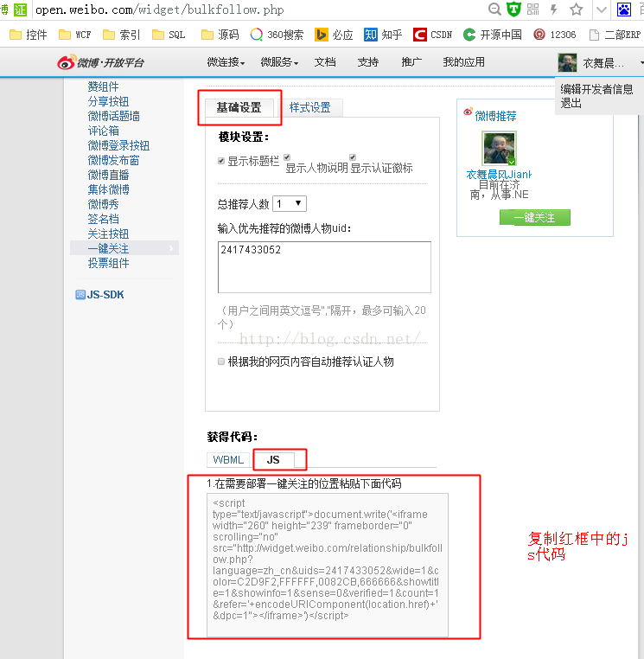Switch to the 样式设置 tab
This screenshot has width=644, height=659.
(x=310, y=107)
